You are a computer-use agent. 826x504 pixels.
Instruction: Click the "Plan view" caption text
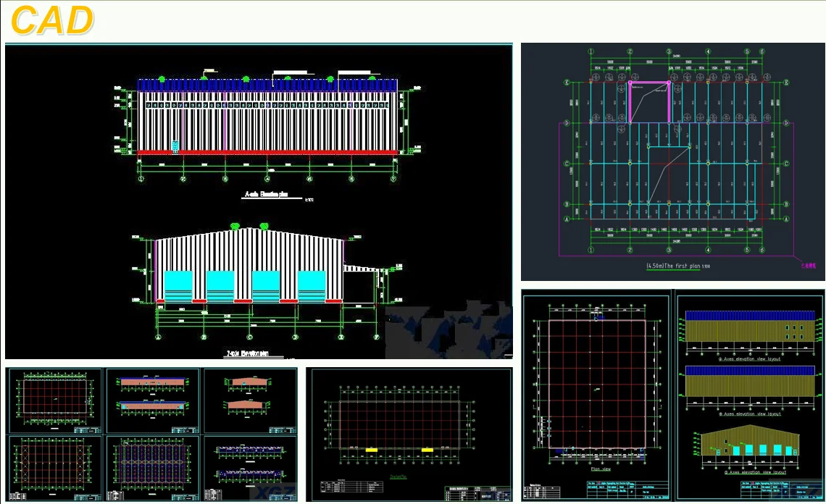coord(601,469)
